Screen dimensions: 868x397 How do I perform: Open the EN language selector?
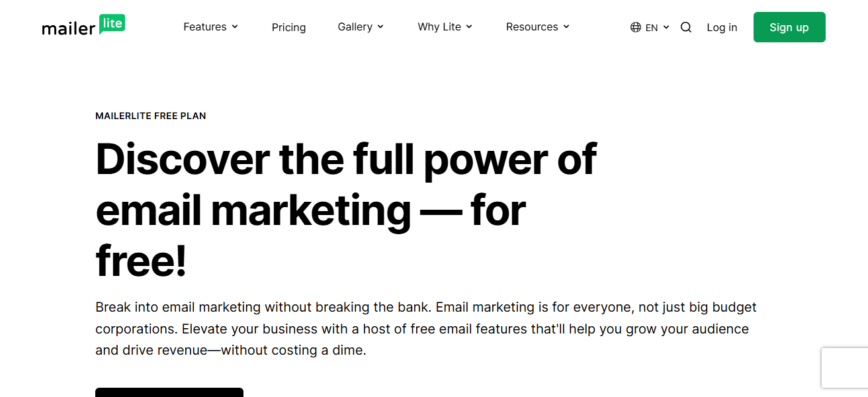click(x=650, y=27)
